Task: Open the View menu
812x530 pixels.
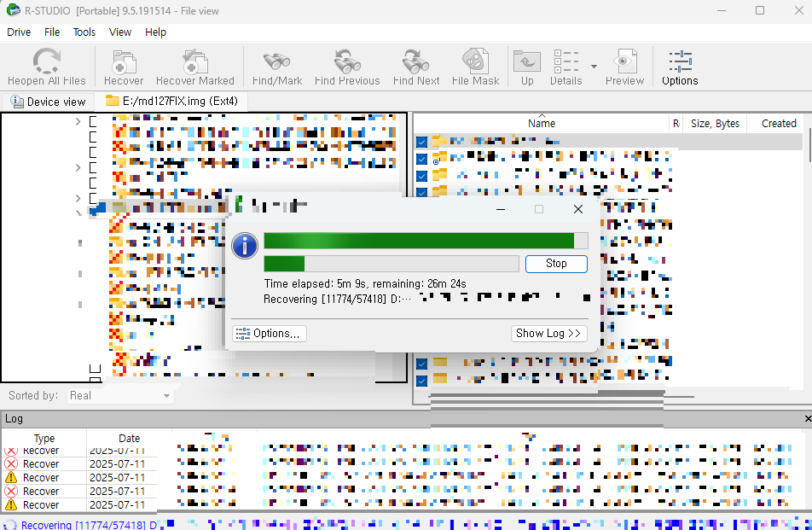Action: tap(119, 32)
